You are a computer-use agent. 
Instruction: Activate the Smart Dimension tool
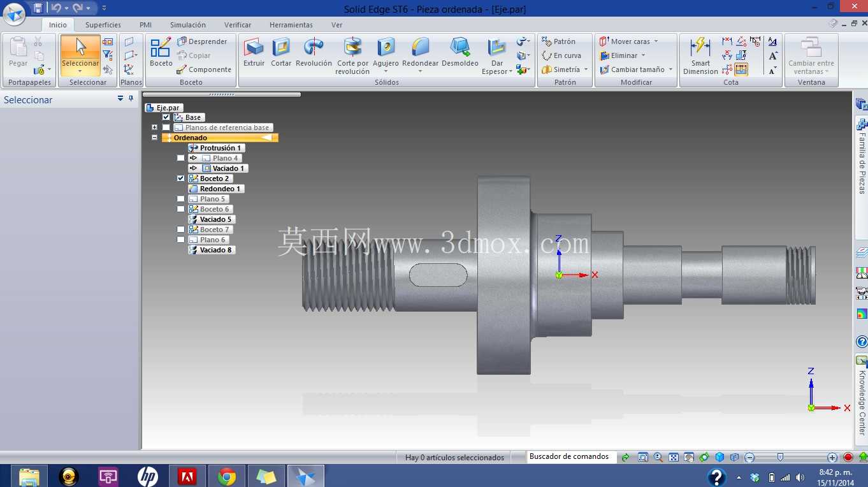coord(700,55)
